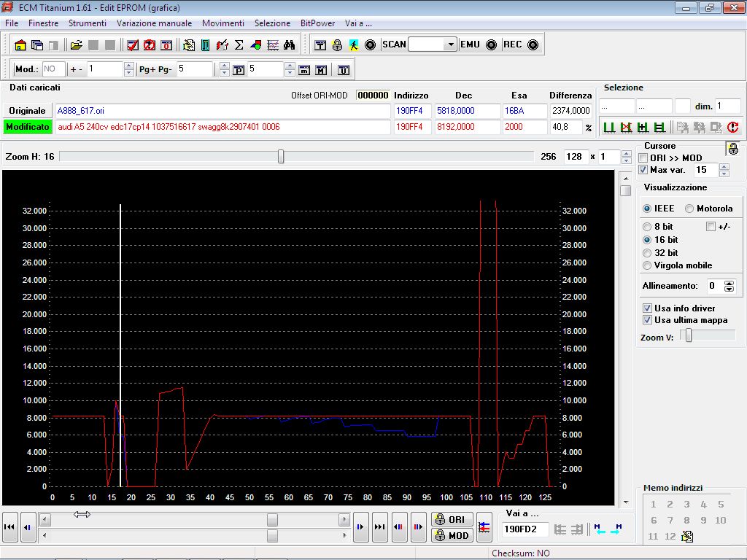
Task: Click the green Modificato button
Action: (x=27, y=127)
